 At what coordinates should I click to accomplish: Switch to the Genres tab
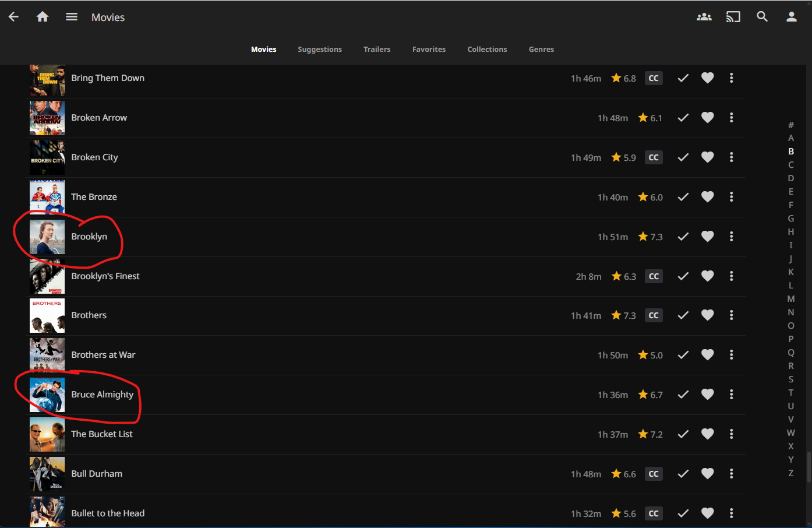(541, 50)
